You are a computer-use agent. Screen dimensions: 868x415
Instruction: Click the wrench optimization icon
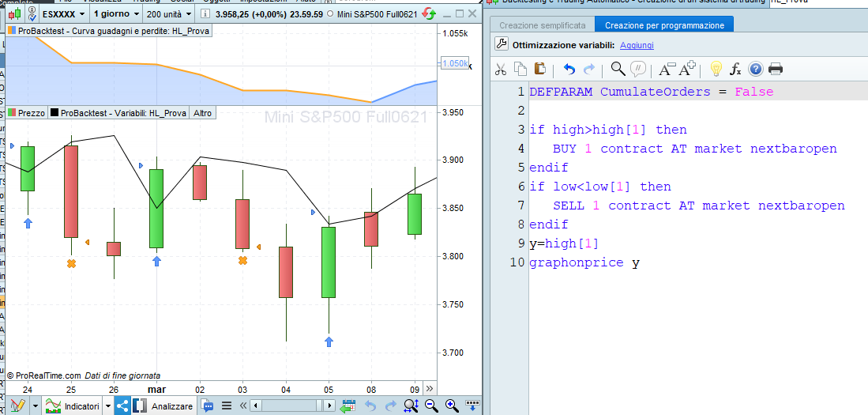point(501,44)
